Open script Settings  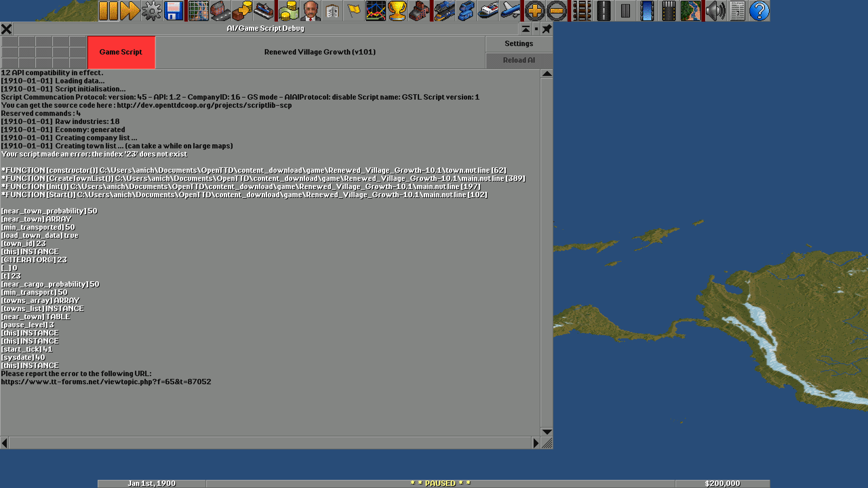click(x=519, y=44)
